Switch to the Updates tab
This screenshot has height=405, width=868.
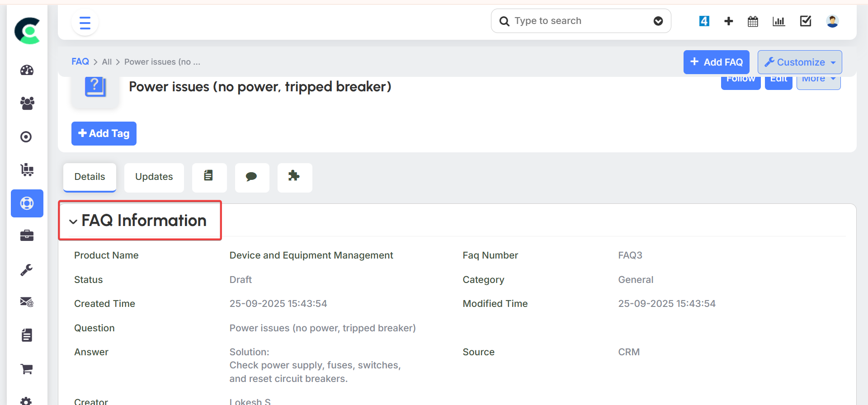[x=154, y=177]
